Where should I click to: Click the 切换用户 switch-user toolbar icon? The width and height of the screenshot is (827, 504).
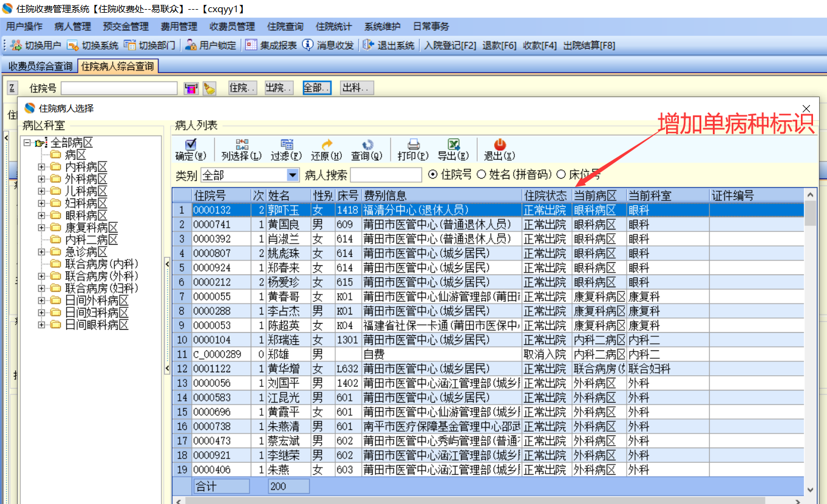[x=16, y=45]
